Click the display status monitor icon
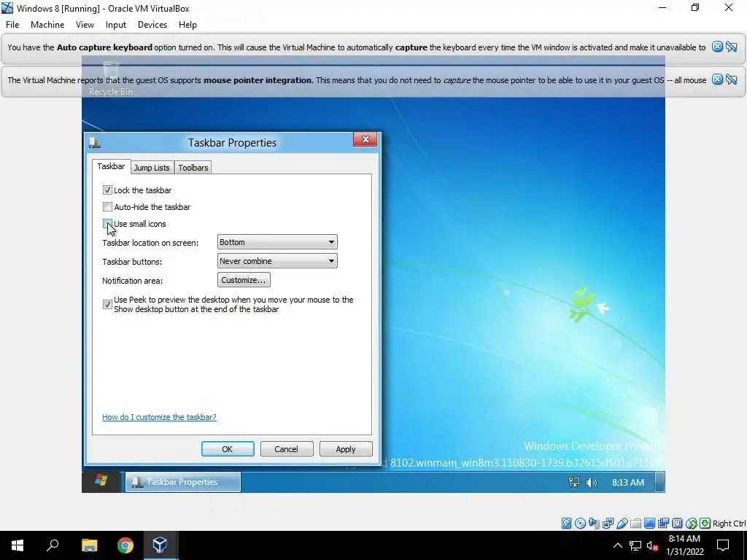 point(649,524)
